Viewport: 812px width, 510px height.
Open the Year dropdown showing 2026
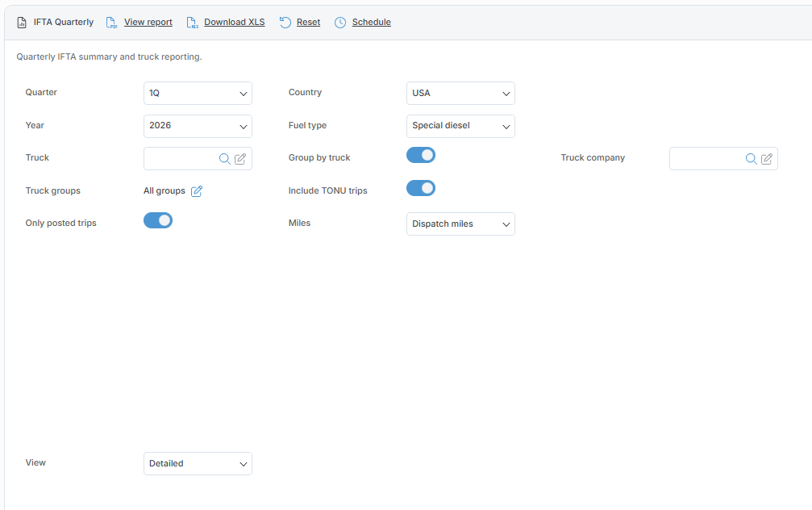(198, 127)
